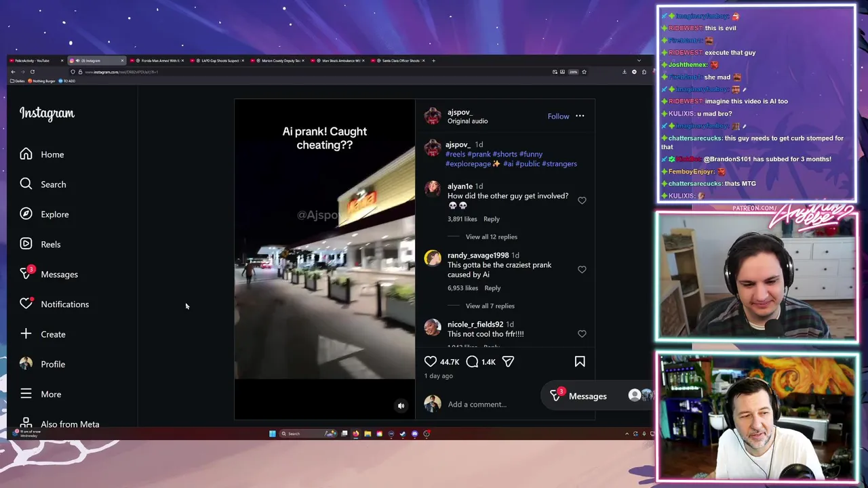
Task: Reply to alyan1e's comment
Action: pos(492,219)
